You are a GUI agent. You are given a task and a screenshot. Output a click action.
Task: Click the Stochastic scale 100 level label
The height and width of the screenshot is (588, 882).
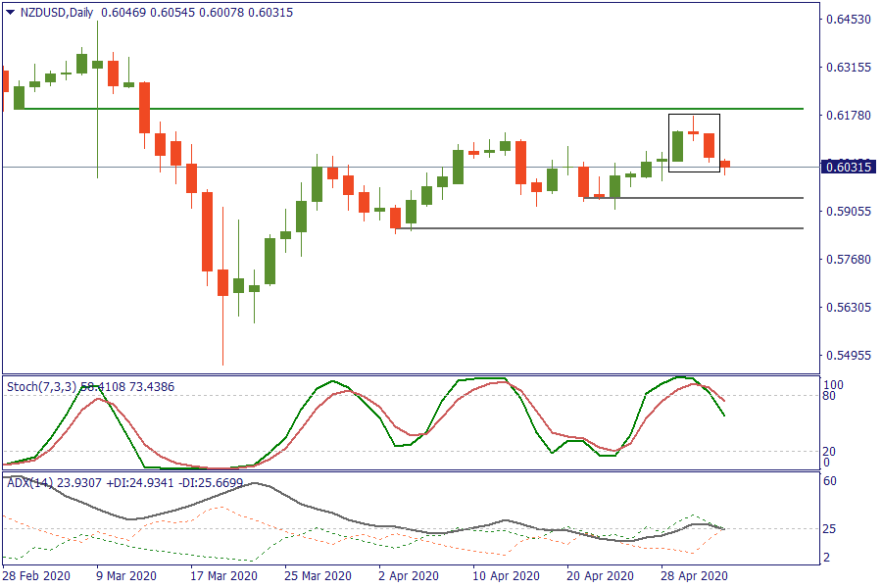pos(833,385)
